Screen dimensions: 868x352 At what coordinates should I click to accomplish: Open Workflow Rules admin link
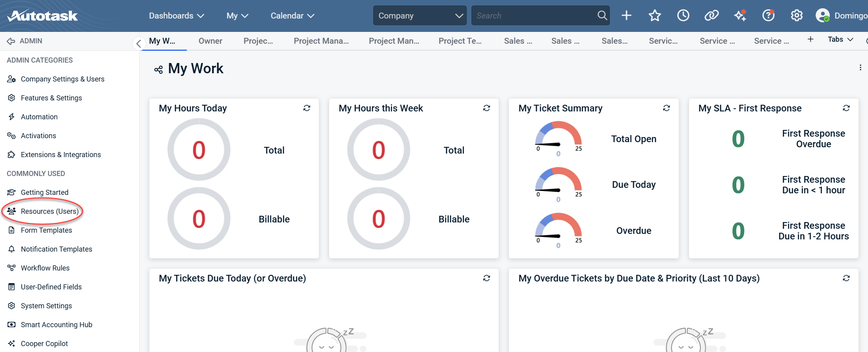[45, 268]
